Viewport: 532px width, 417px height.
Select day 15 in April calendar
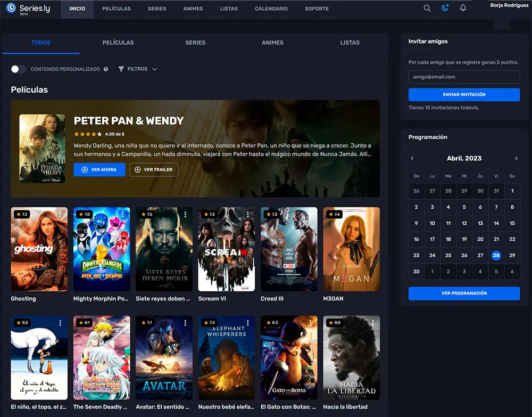[x=512, y=223]
